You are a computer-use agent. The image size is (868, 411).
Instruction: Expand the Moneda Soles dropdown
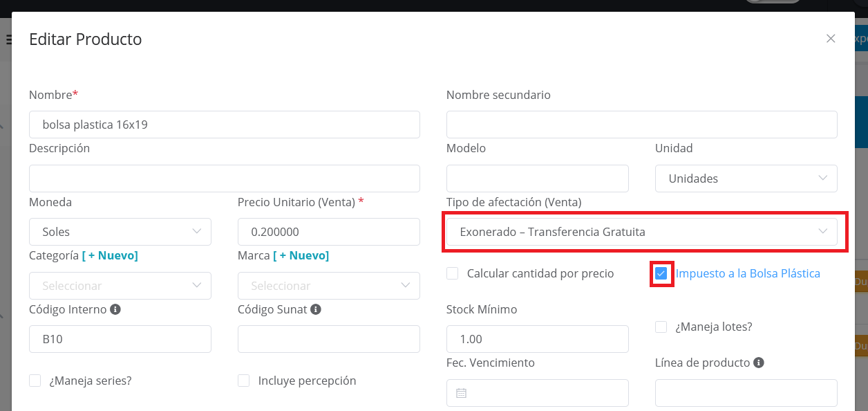tap(120, 232)
